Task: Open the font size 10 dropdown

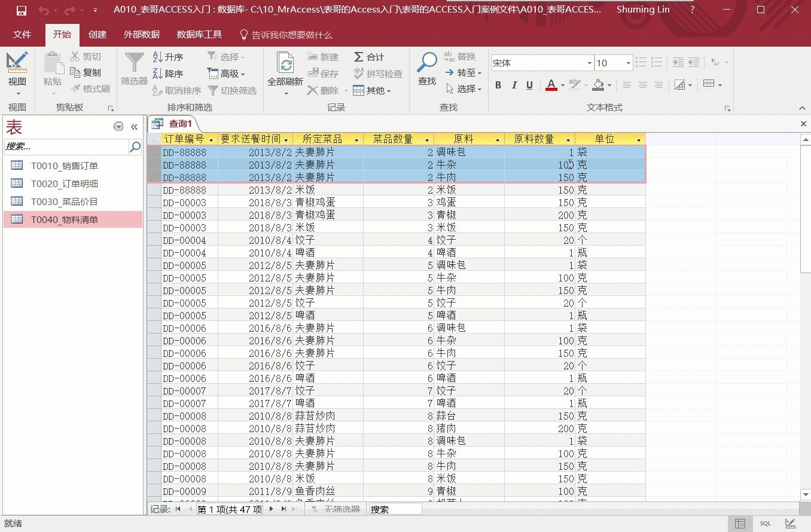Action: click(x=628, y=63)
